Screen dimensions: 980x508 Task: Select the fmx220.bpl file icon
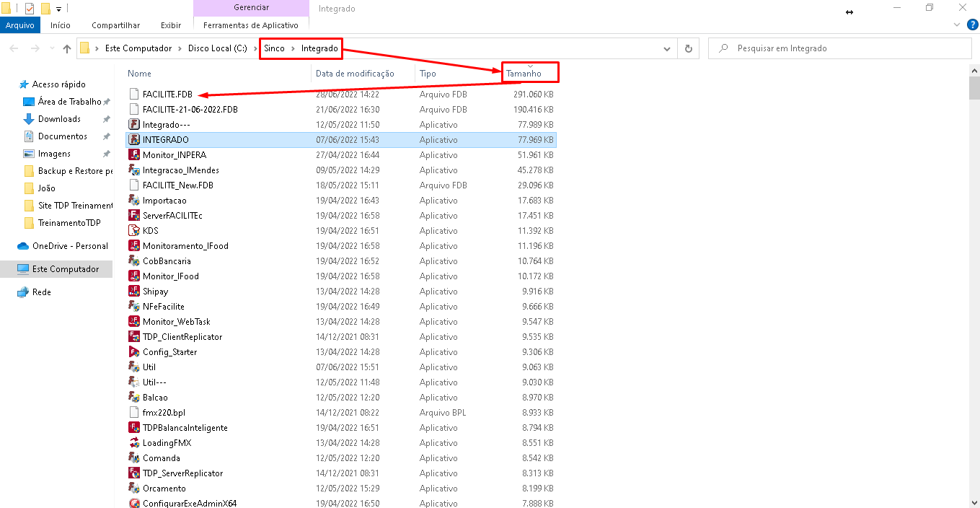(x=133, y=412)
